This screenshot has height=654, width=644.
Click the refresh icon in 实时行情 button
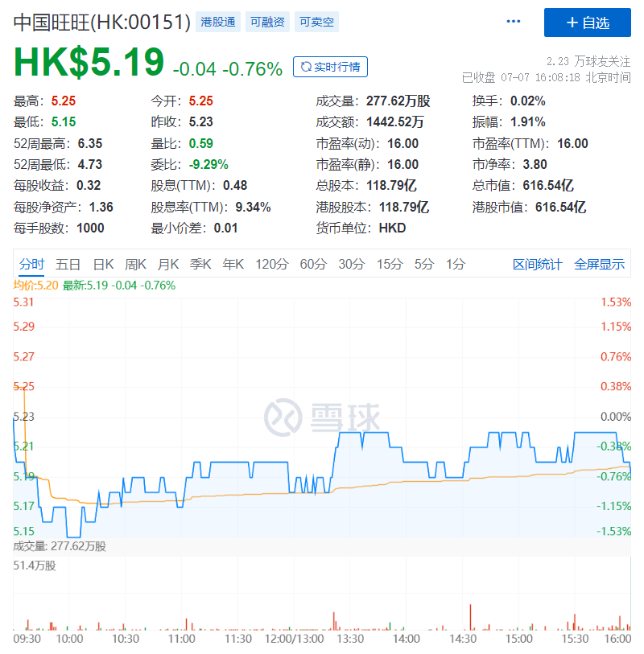point(306,67)
